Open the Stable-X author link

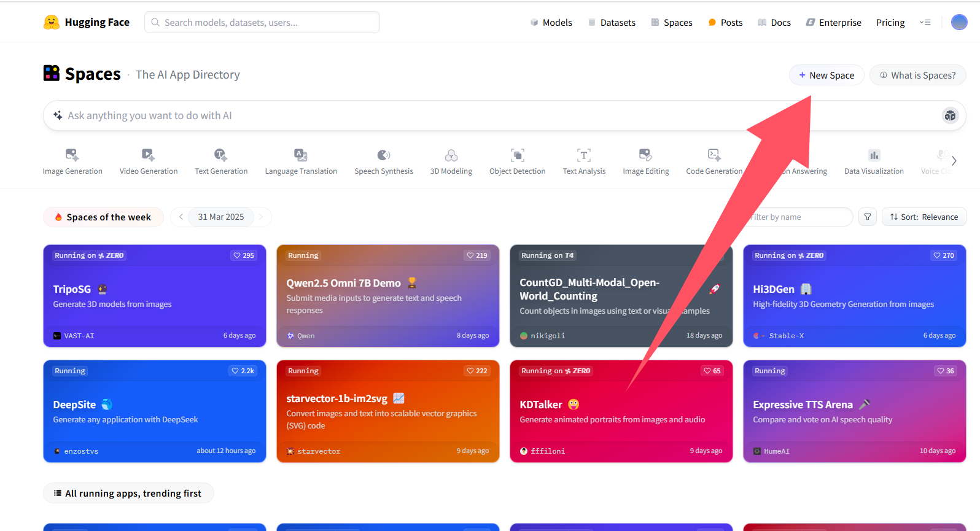pos(779,336)
